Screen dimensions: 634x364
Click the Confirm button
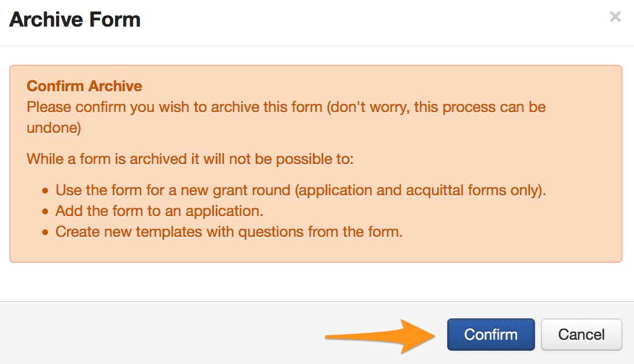(491, 335)
